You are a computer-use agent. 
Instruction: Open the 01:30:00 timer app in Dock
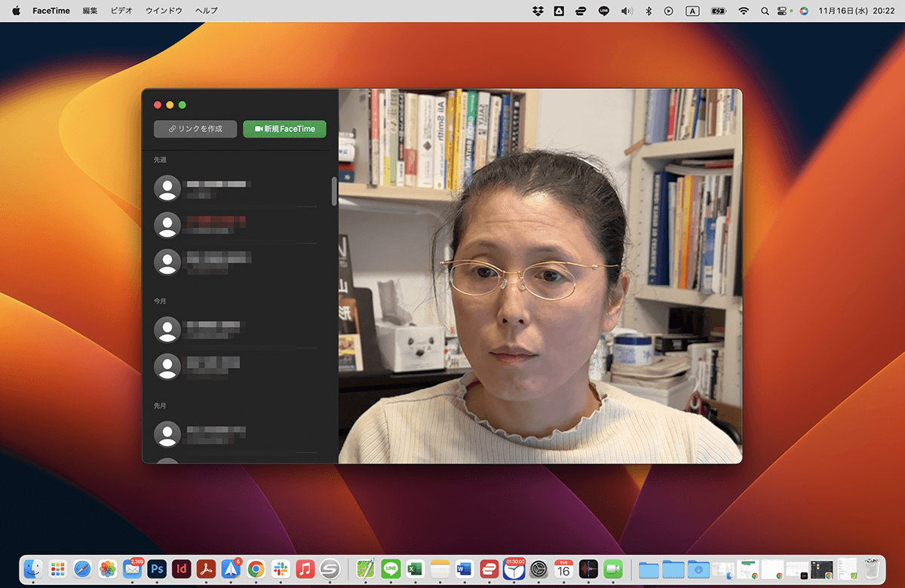[514, 568]
